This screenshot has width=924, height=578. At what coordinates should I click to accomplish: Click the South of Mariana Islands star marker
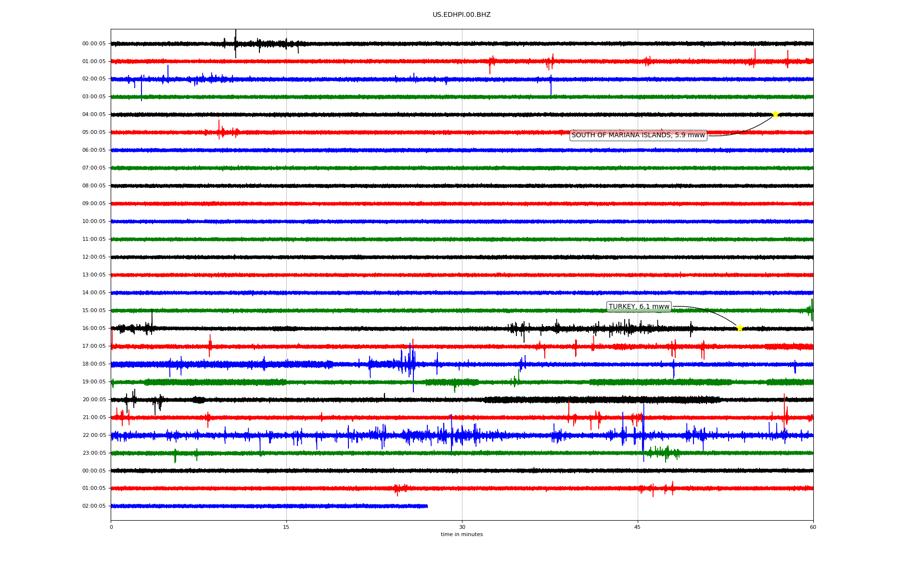click(x=775, y=114)
